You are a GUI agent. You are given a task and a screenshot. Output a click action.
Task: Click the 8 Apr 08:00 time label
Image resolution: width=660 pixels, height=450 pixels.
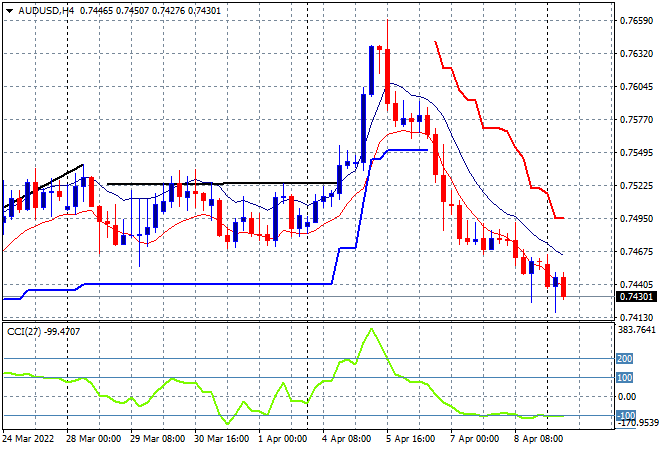tap(538, 439)
